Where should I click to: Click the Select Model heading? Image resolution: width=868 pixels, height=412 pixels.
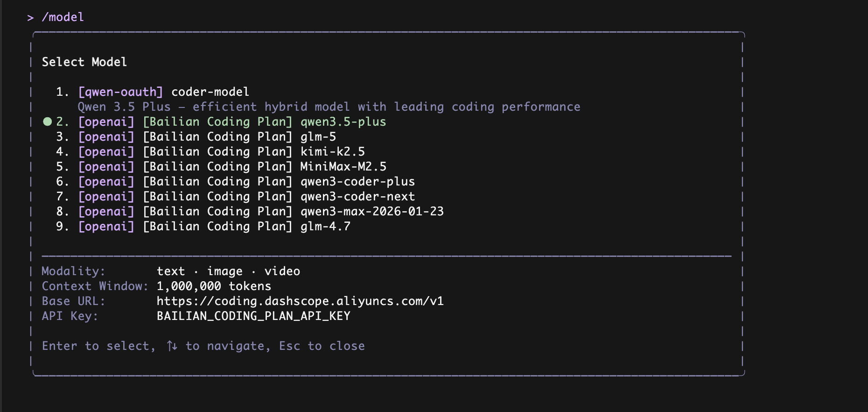point(84,62)
